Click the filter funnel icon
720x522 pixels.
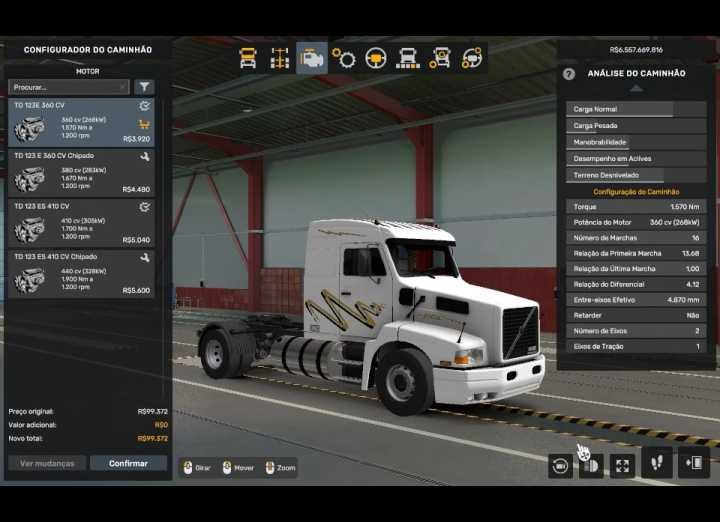(x=144, y=87)
